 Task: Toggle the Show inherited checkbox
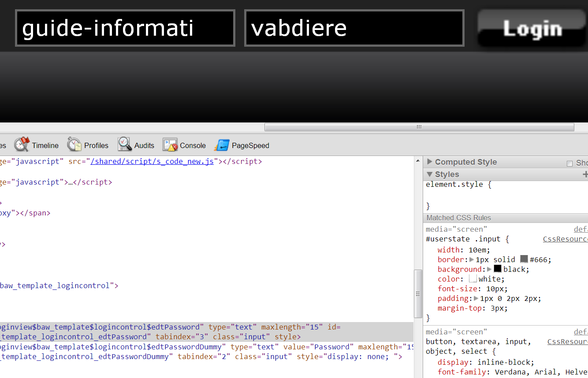click(569, 163)
